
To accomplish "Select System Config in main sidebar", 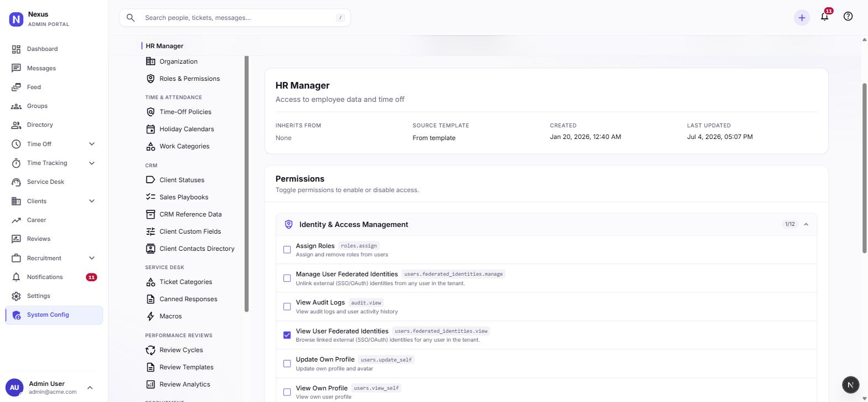I will [x=54, y=315].
